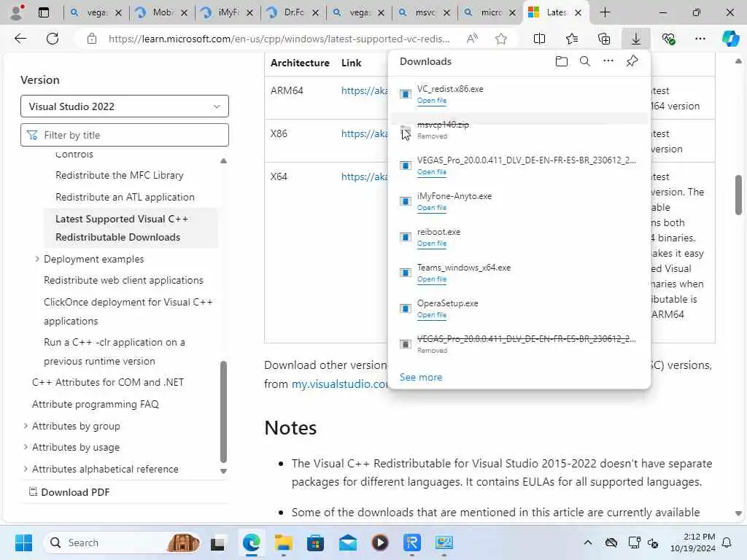Image resolution: width=747 pixels, height=560 pixels.
Task: Open file link for VC_redist.x86.exe
Action: pyautogui.click(x=432, y=101)
